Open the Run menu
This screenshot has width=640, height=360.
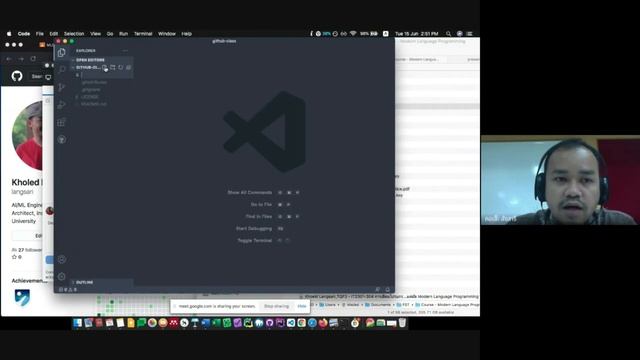123,34
